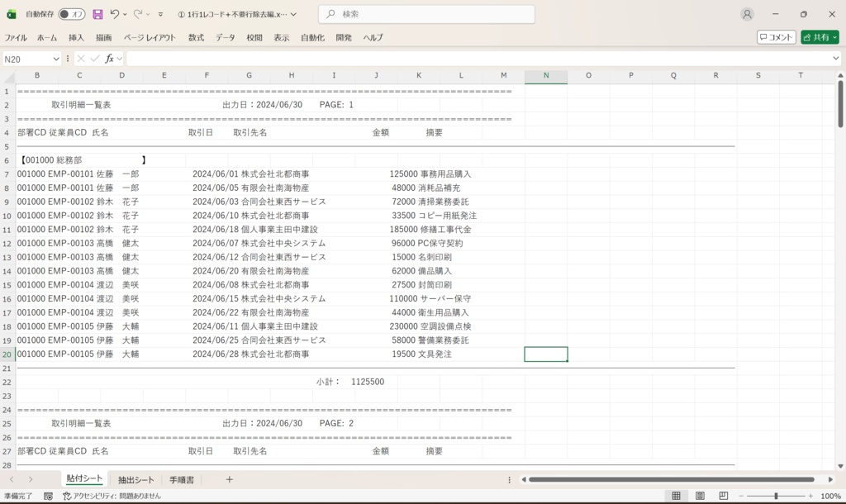Image resolution: width=846 pixels, height=504 pixels.
Task: Open the ファイル menu
Action: click(16, 38)
